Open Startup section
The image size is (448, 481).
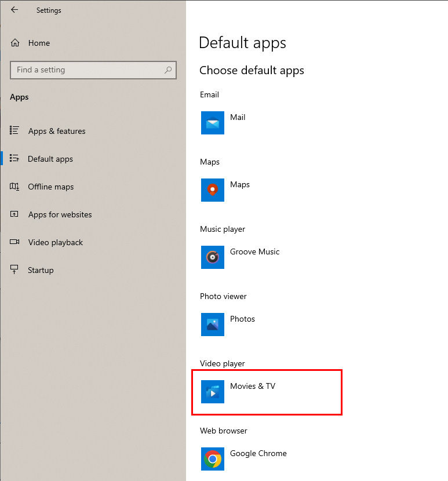[x=41, y=270]
